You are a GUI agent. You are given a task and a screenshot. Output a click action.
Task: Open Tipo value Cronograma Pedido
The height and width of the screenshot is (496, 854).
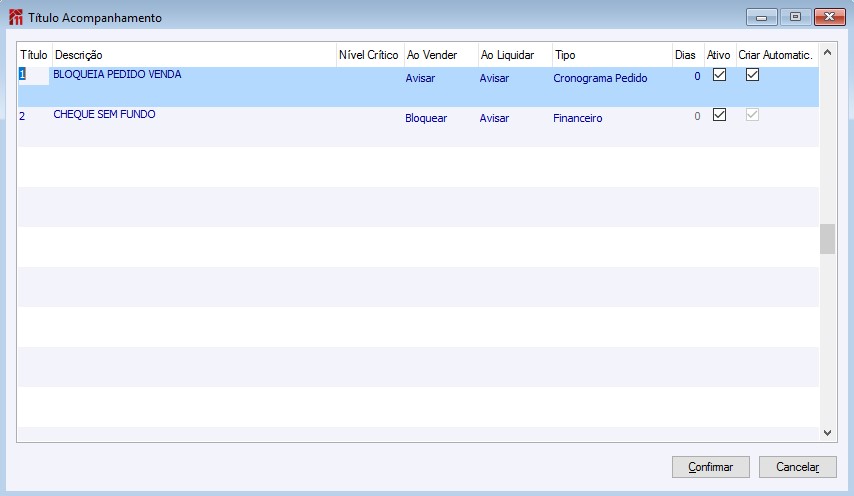[600, 78]
